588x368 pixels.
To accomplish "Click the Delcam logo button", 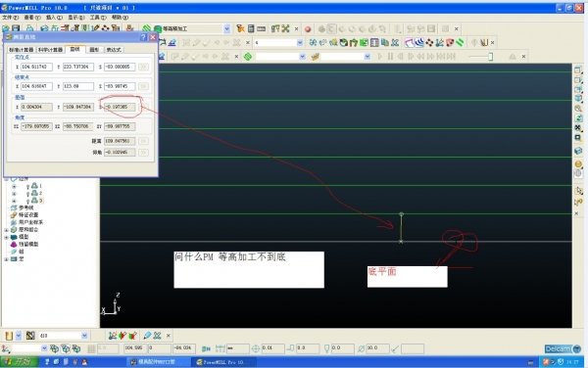I will point(563,348).
